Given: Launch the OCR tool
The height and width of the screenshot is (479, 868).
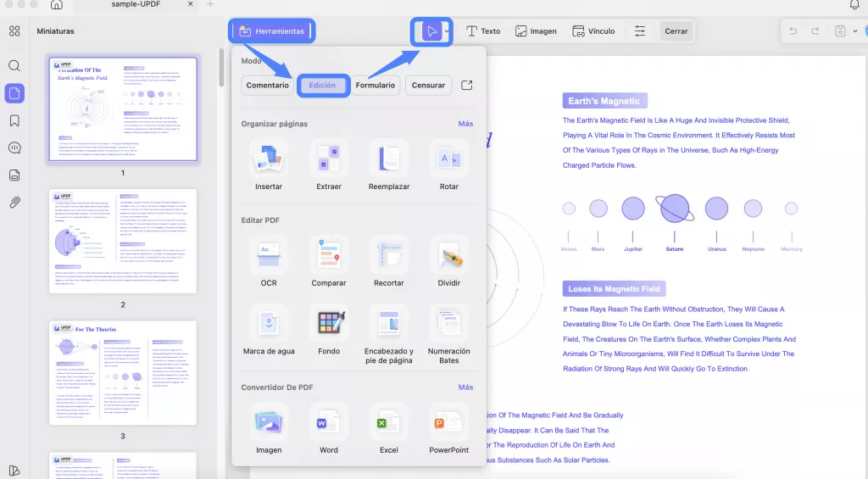Looking at the screenshot, I should 269,262.
